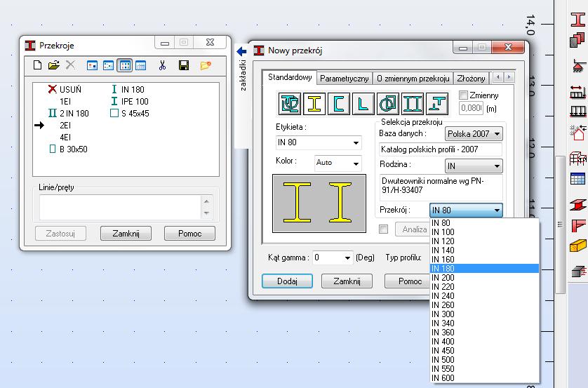Select IN 200 from the dropdown list
The height and width of the screenshot is (388, 588).
coord(484,278)
